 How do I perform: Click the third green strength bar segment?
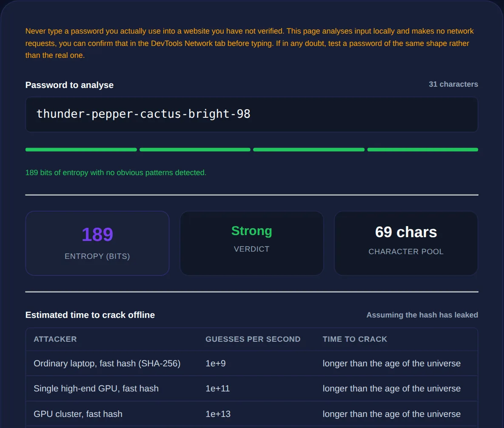[x=309, y=150]
